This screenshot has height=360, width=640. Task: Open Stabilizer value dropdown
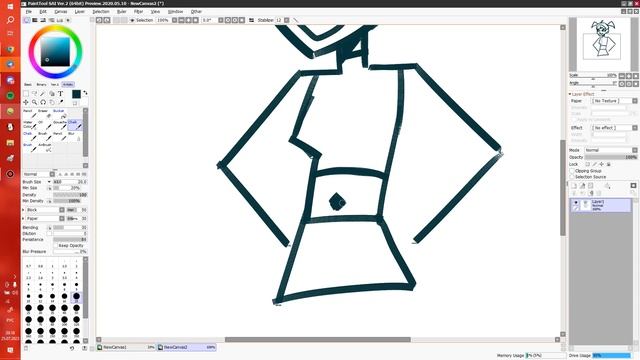pyautogui.click(x=287, y=20)
